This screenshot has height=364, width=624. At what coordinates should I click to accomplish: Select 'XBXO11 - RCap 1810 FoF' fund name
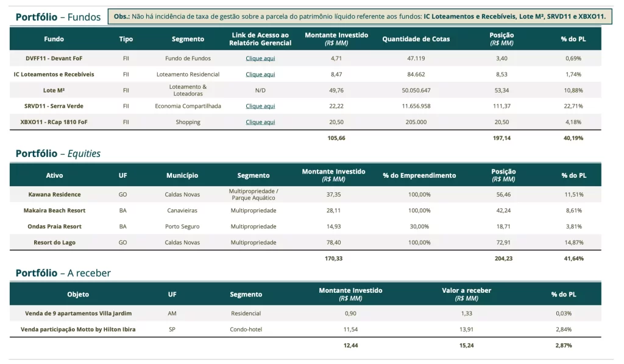click(54, 122)
